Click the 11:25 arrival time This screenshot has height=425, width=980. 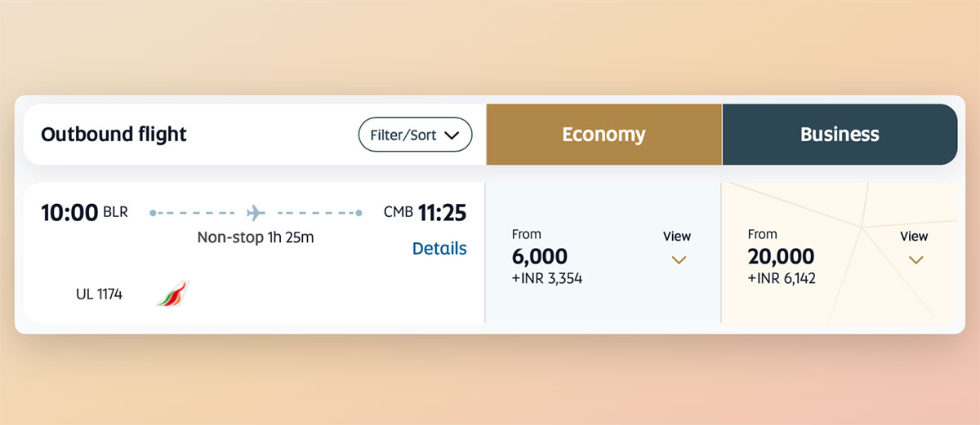coord(442,213)
